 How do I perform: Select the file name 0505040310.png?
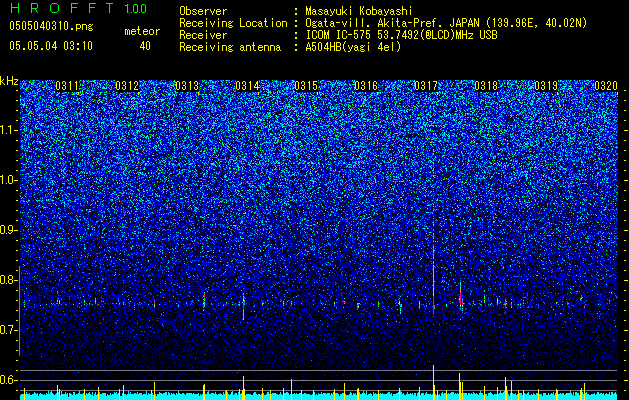pos(51,26)
